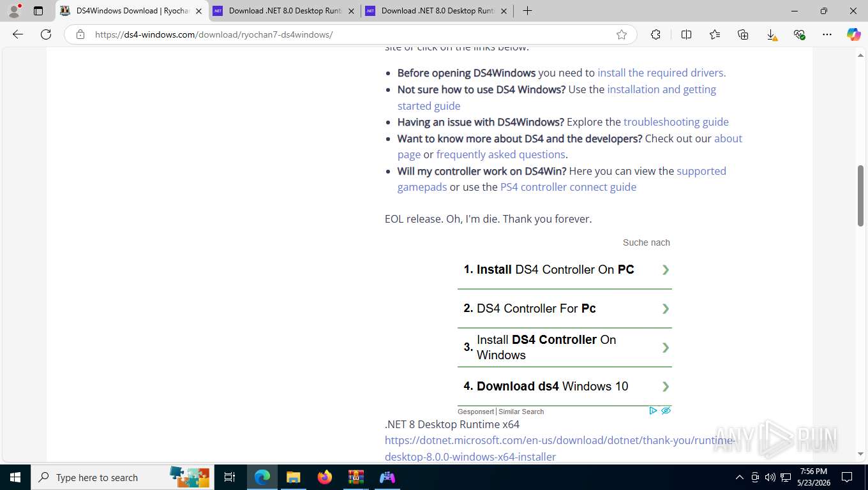Open Task View in the taskbar
Viewport: 868px width, 490px height.
pos(230,477)
